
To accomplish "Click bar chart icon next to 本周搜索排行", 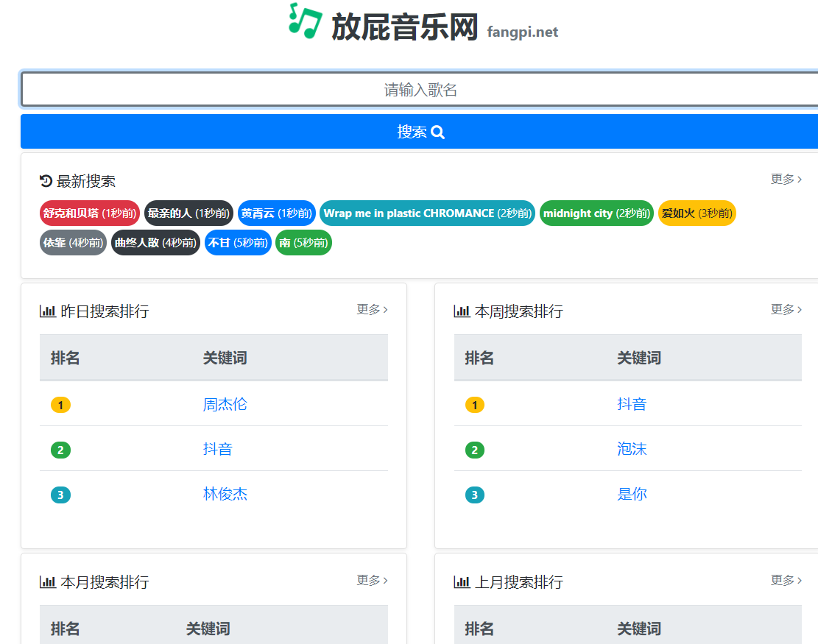I will (462, 311).
